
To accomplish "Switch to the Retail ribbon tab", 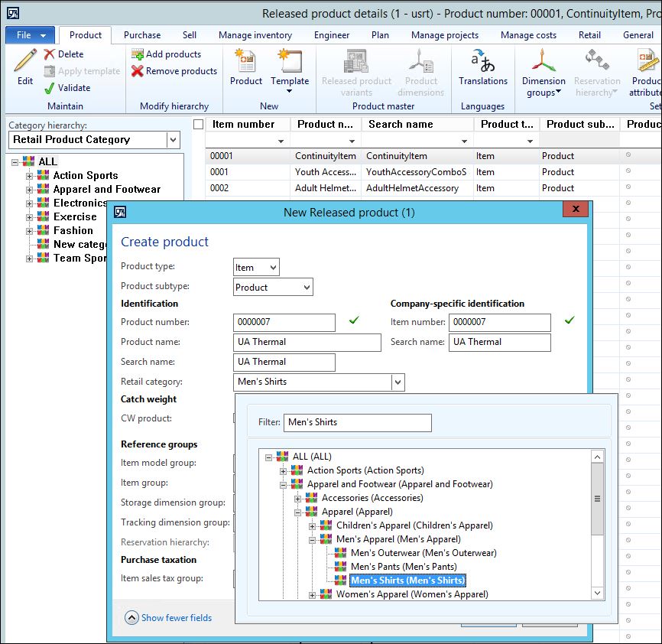I will pyautogui.click(x=589, y=34).
